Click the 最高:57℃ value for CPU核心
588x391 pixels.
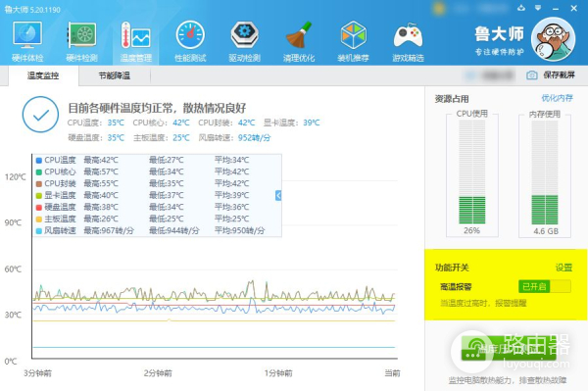tap(101, 171)
